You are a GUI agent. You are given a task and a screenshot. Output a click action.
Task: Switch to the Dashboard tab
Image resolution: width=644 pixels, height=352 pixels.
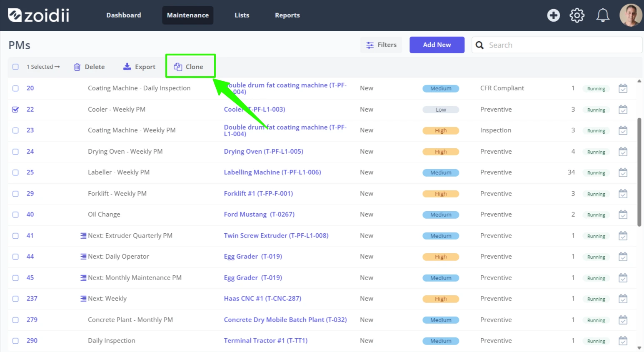click(x=124, y=15)
